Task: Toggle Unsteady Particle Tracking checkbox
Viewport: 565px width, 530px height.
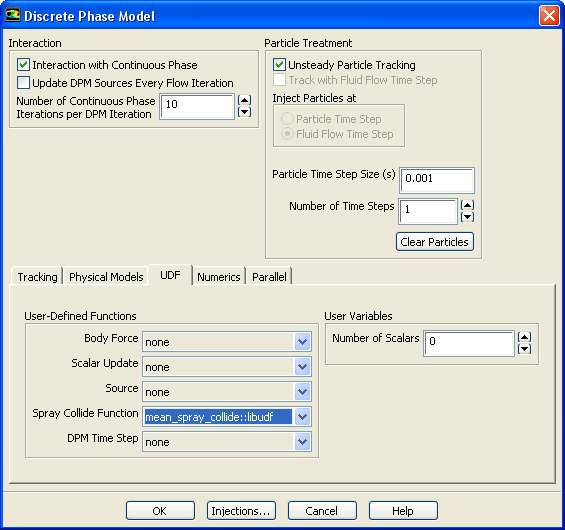Action: tap(279, 65)
